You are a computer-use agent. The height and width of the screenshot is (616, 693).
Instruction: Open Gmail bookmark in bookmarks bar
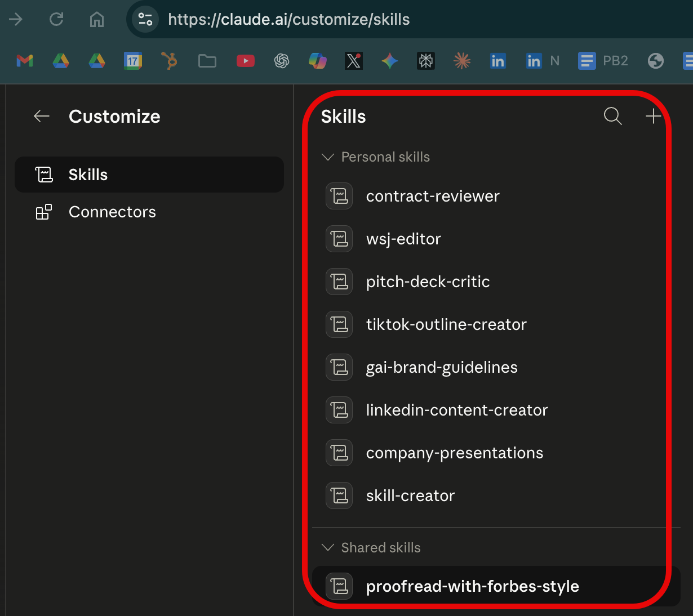(x=25, y=61)
